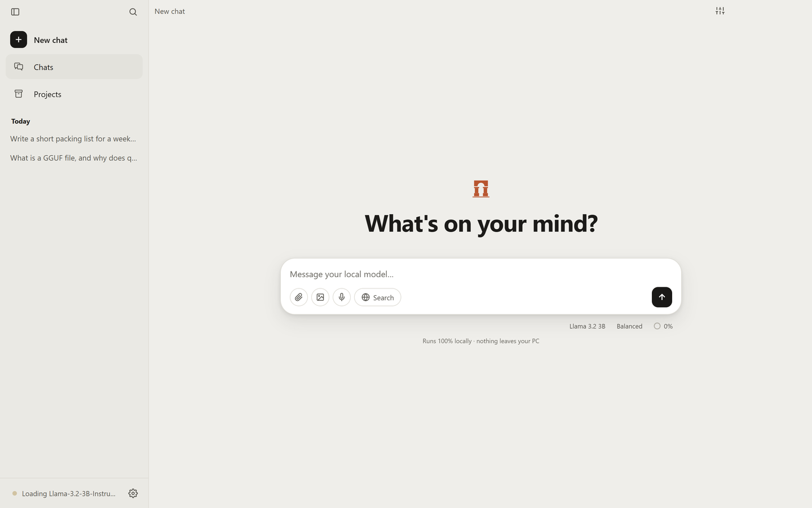812x508 pixels.
Task: Open the Chats section
Action: click(74, 67)
